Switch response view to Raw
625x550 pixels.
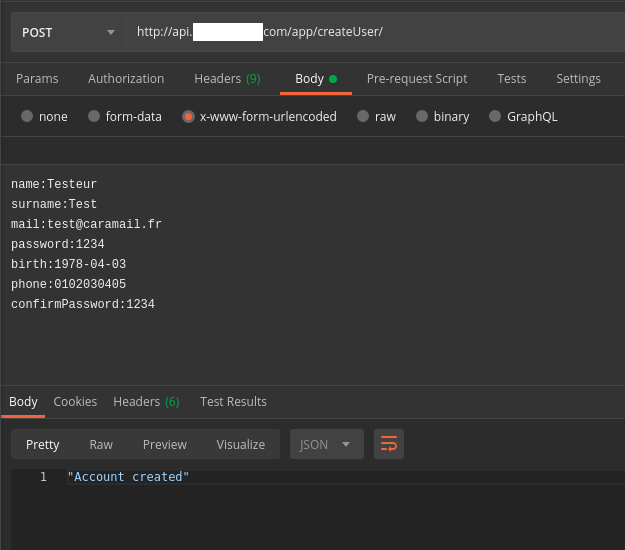101,444
